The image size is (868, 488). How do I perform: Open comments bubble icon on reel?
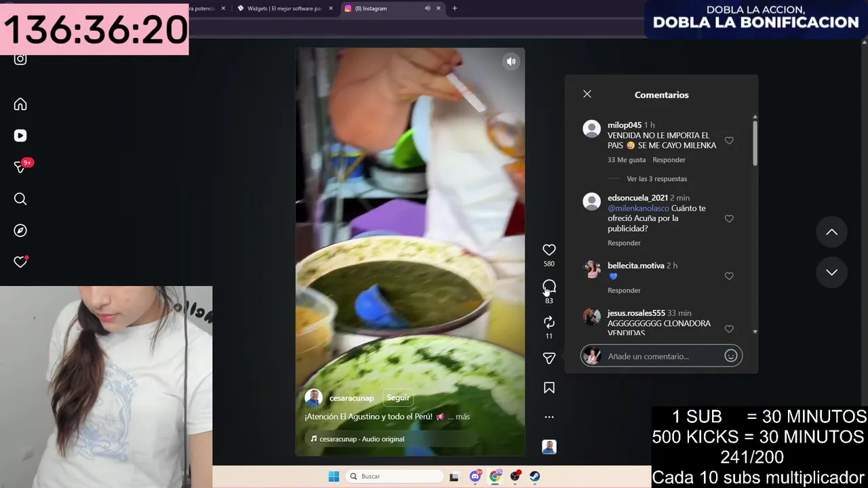click(x=549, y=287)
